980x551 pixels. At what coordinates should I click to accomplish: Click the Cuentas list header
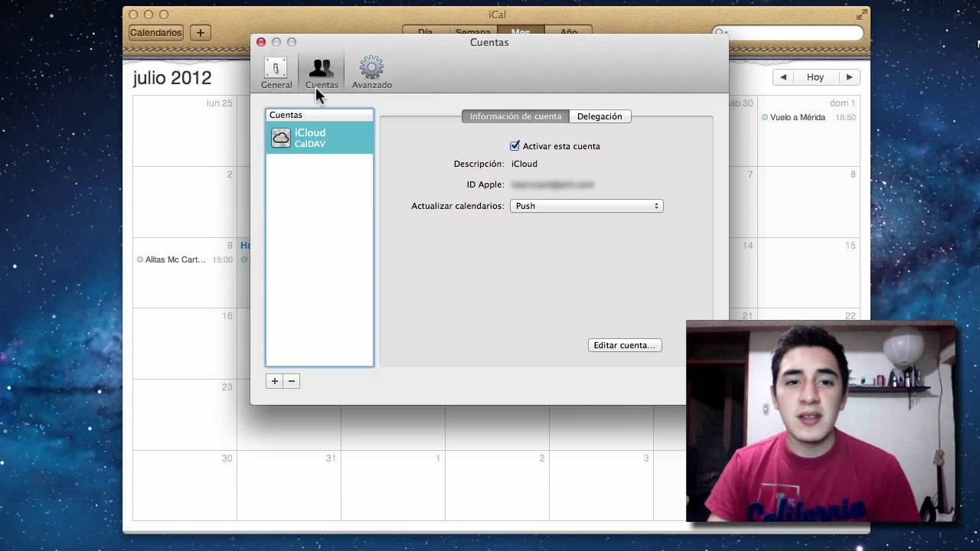320,115
